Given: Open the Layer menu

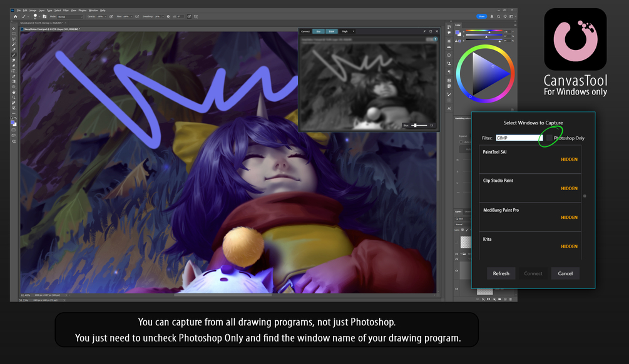Looking at the screenshot, I should coord(41,11).
